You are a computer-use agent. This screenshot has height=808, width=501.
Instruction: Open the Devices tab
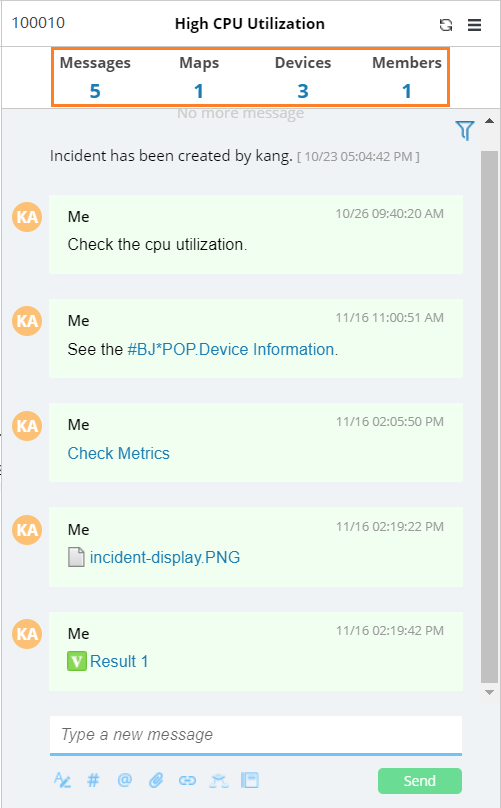pyautogui.click(x=303, y=77)
